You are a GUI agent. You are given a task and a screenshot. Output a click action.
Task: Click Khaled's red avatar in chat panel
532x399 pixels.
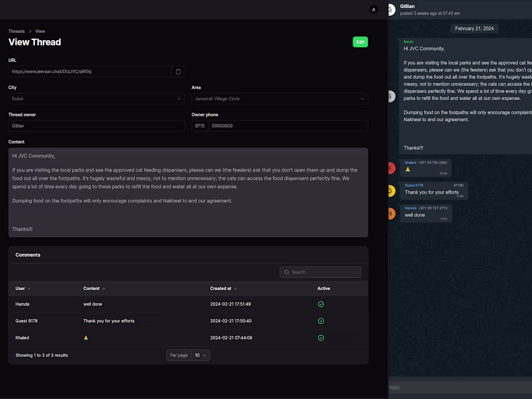[391, 168]
